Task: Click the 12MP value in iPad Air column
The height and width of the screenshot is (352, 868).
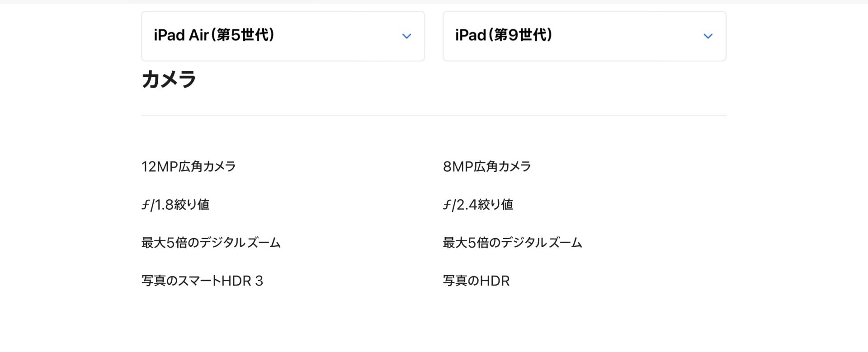Action: coord(155,167)
